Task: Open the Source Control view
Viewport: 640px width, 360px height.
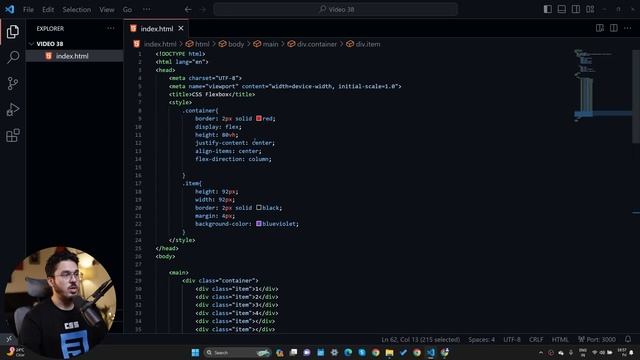Action: click(x=13, y=83)
